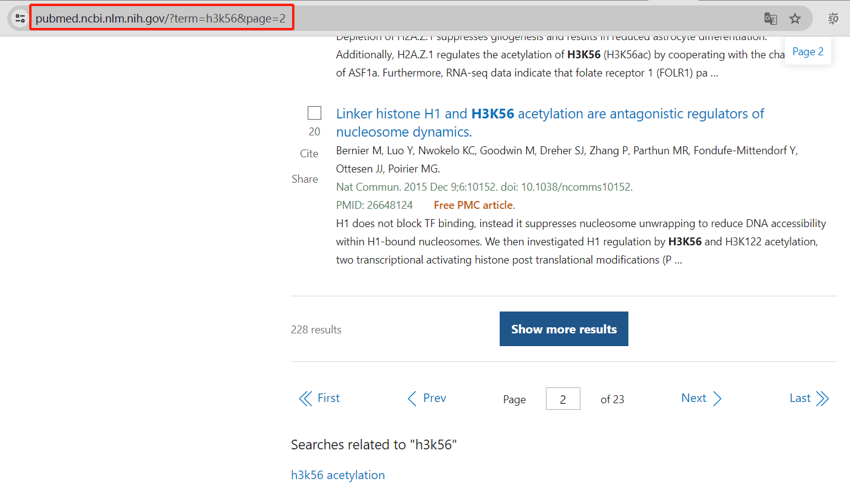The image size is (850, 504).
Task: Click the browser address bar URL
Action: click(161, 18)
